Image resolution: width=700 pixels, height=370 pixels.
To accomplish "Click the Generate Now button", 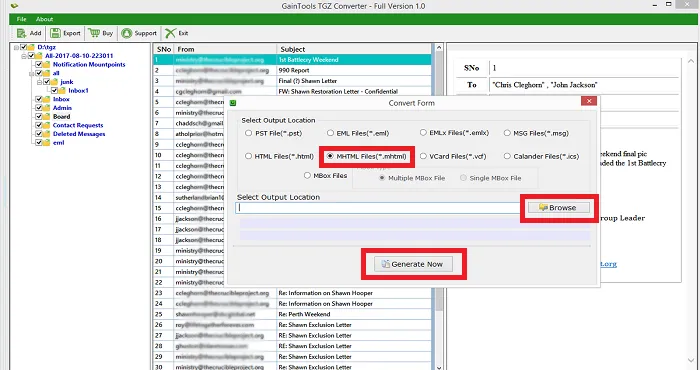I will coord(413,264).
